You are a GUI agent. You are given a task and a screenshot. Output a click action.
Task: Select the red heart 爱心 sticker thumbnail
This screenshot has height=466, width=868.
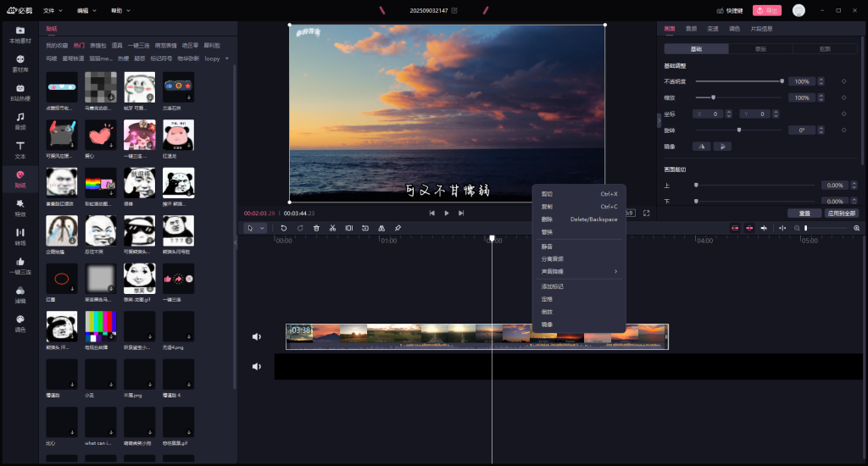tap(101, 134)
